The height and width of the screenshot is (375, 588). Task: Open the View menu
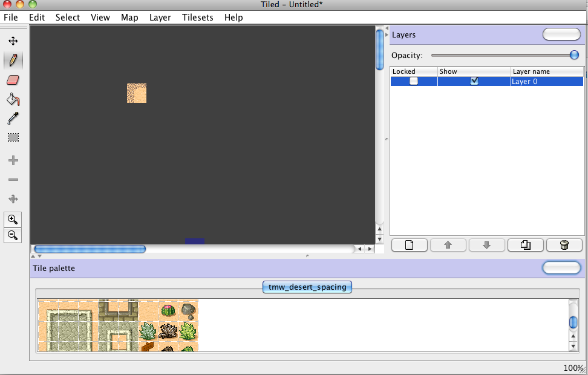tap(100, 18)
